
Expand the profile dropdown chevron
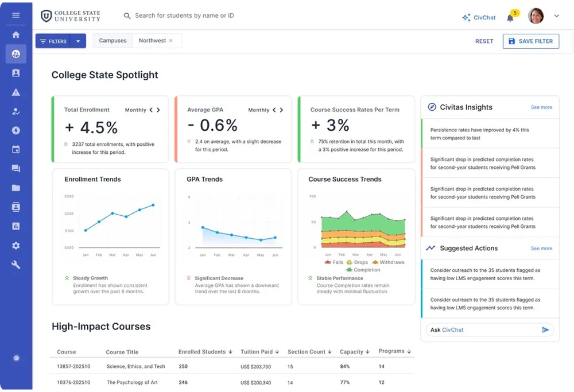[x=556, y=15]
